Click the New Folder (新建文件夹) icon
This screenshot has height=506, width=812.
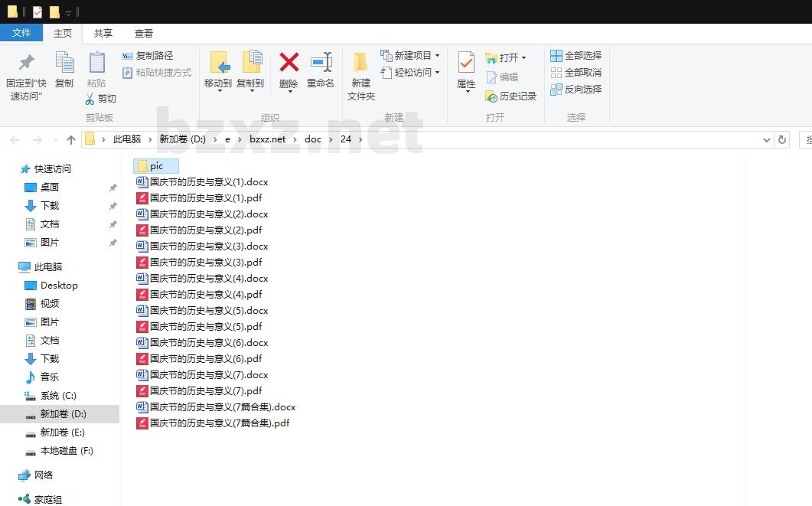pos(360,63)
